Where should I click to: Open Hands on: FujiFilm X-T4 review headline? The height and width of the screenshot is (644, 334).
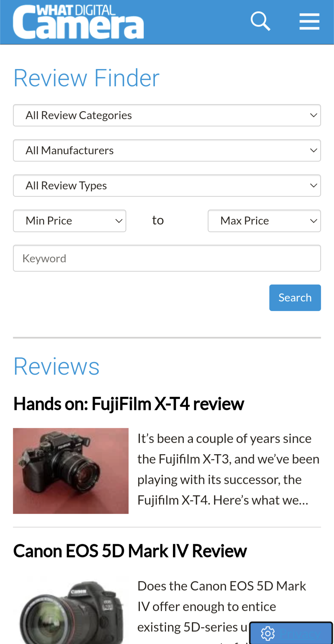click(x=129, y=404)
